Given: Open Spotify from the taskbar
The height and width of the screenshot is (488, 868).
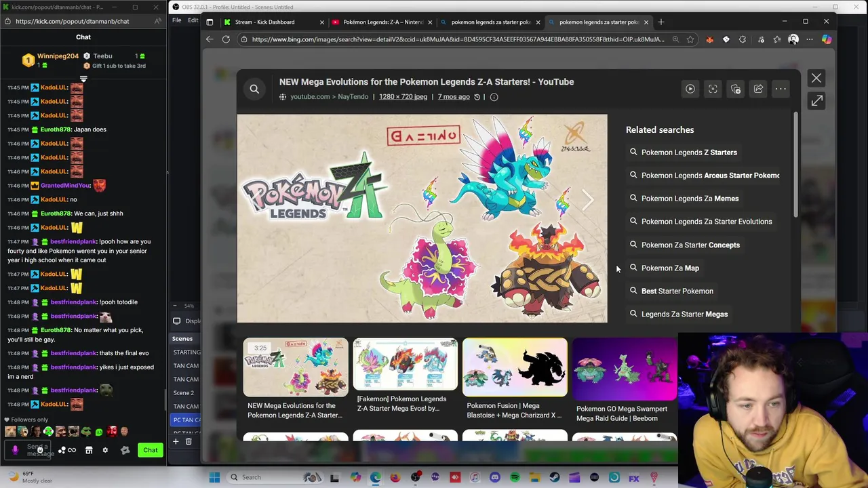Looking at the screenshot, I should tap(515, 477).
